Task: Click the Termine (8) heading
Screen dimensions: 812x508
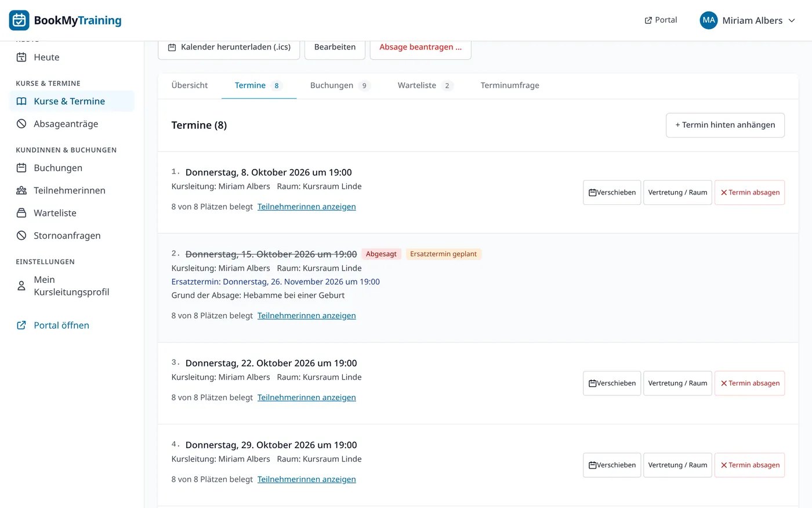Action: pyautogui.click(x=199, y=125)
